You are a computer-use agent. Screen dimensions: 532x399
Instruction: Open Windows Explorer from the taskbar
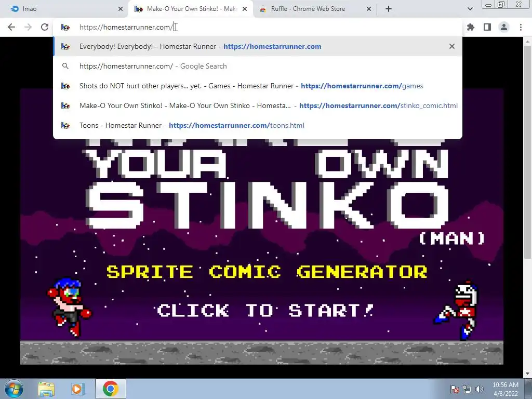pos(46,389)
